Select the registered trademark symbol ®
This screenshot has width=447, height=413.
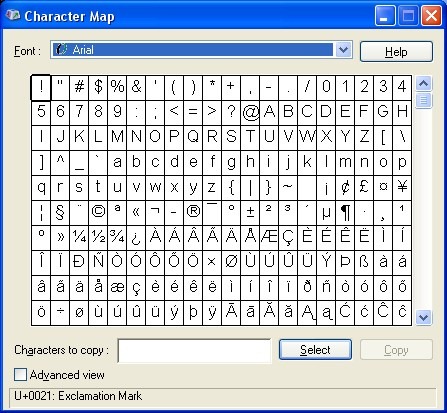(193, 212)
